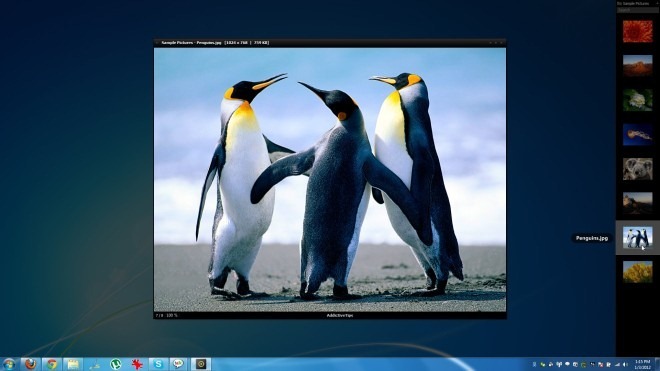Open Google Chrome from the taskbar

pyautogui.click(x=52, y=364)
